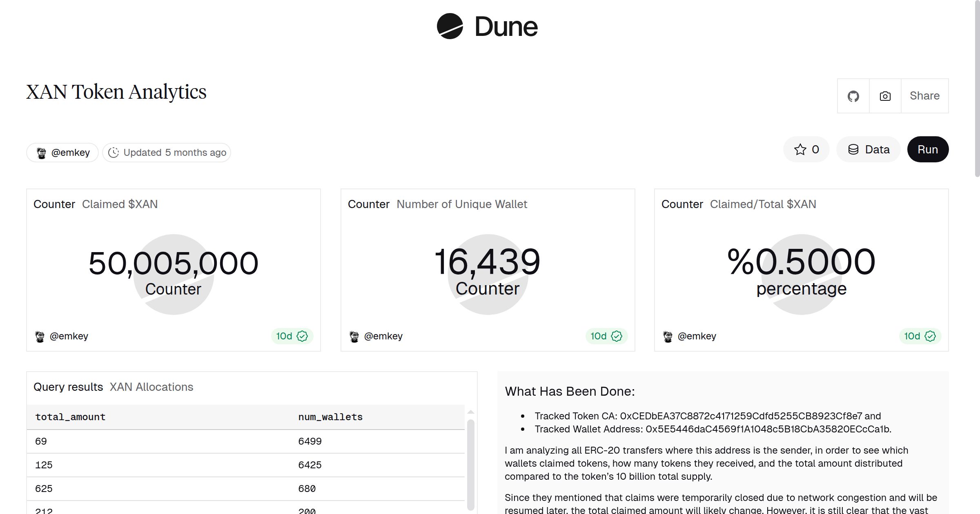Expand the Updated 5 months ago details

pyautogui.click(x=166, y=152)
